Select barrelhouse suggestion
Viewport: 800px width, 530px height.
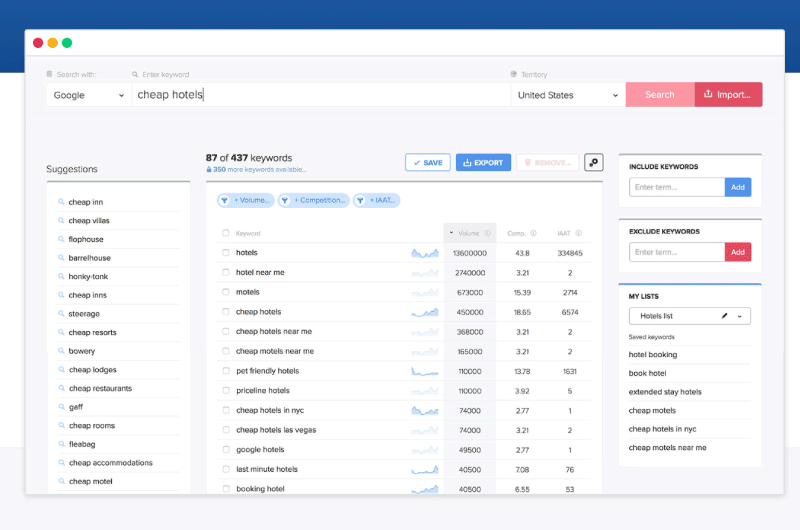(89, 258)
